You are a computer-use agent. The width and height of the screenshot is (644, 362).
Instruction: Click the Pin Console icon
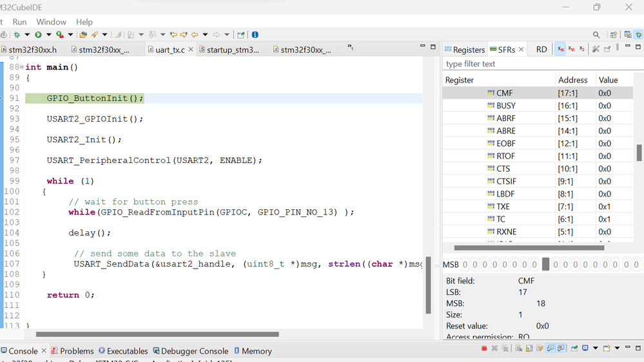point(574,348)
